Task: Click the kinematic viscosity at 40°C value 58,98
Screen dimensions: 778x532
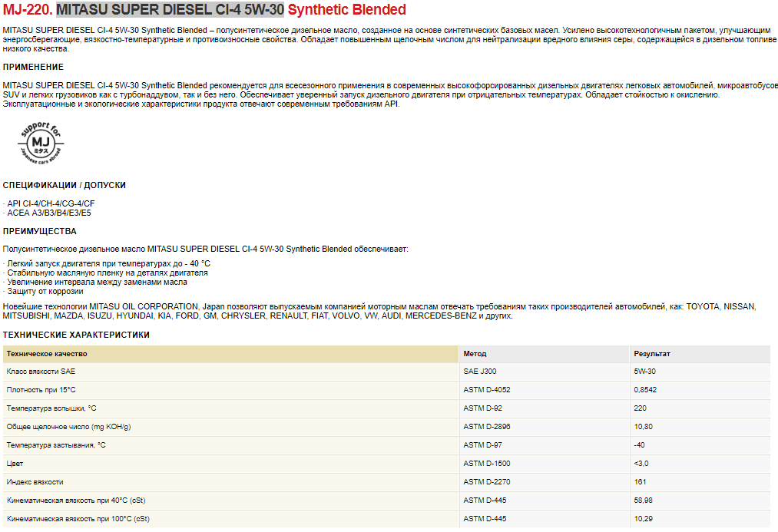Action: [644, 501]
